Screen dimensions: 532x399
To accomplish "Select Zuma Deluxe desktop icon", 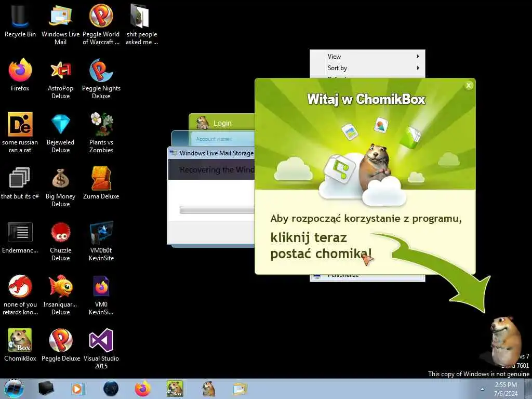I will (101, 183).
